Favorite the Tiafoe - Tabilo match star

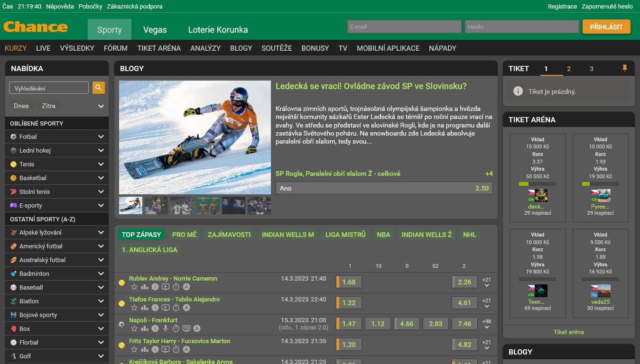(x=134, y=308)
